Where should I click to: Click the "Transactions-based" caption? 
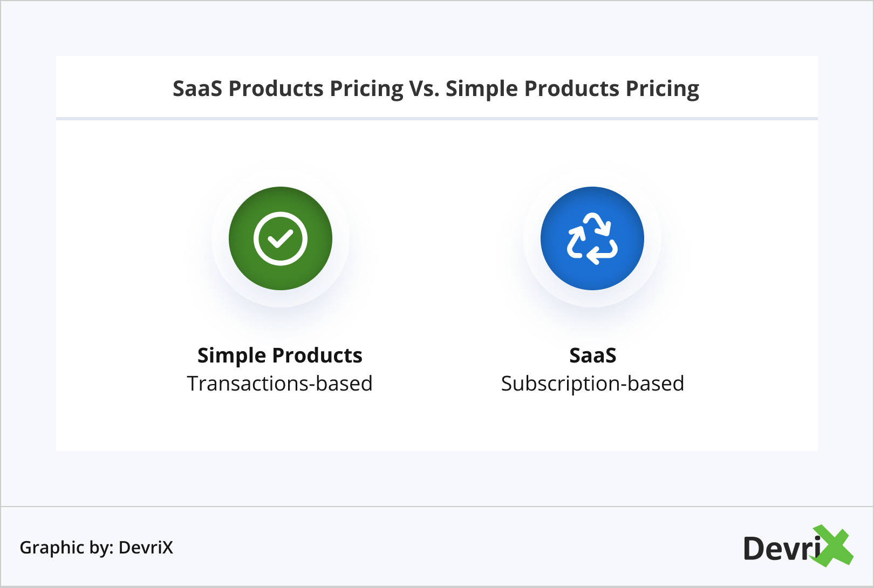(279, 384)
